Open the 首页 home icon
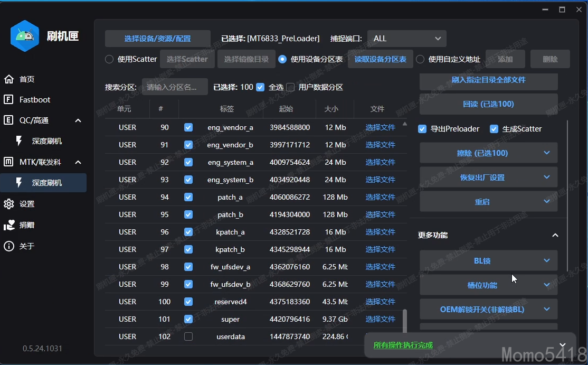 click(x=9, y=79)
